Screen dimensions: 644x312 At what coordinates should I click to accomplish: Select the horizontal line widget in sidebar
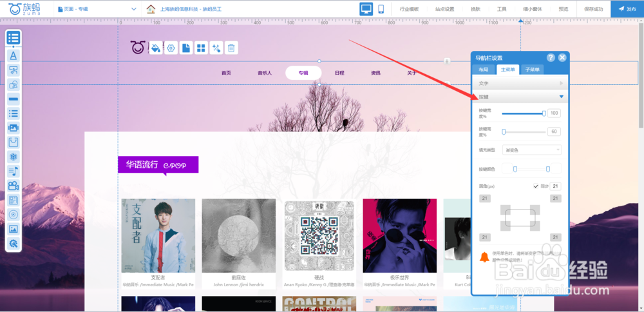(14, 99)
